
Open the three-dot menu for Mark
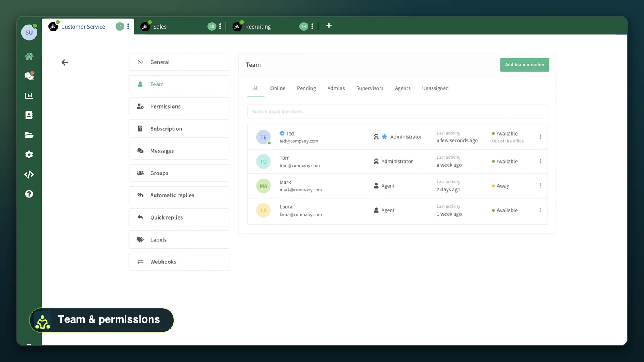pos(541,186)
